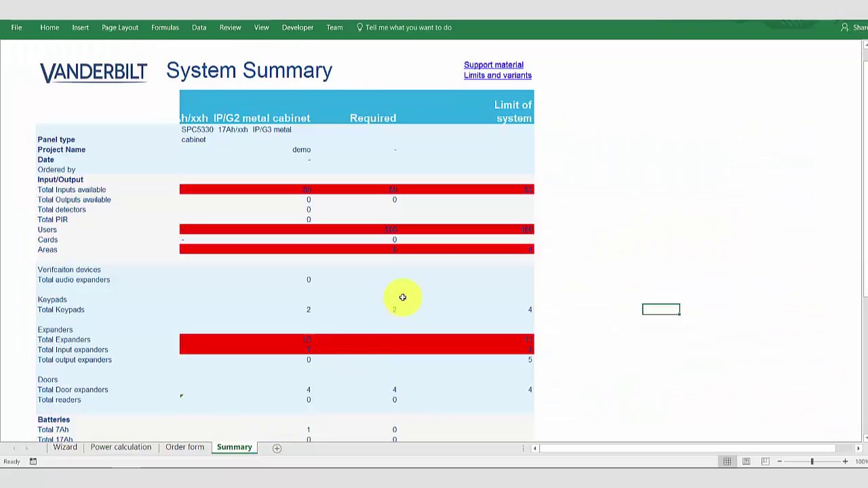This screenshot has height=488, width=868.
Task: Select the Total Input expanders label
Action: click(73, 350)
